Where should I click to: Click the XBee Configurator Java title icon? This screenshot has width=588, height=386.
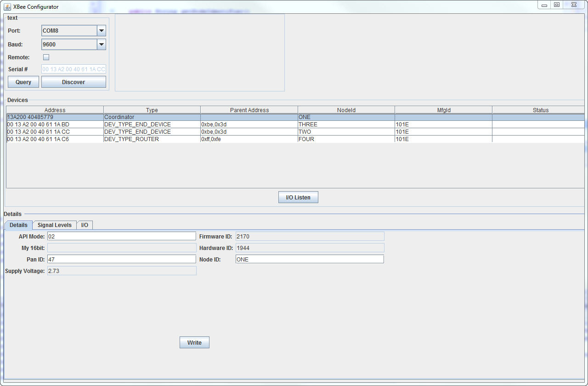[7, 7]
